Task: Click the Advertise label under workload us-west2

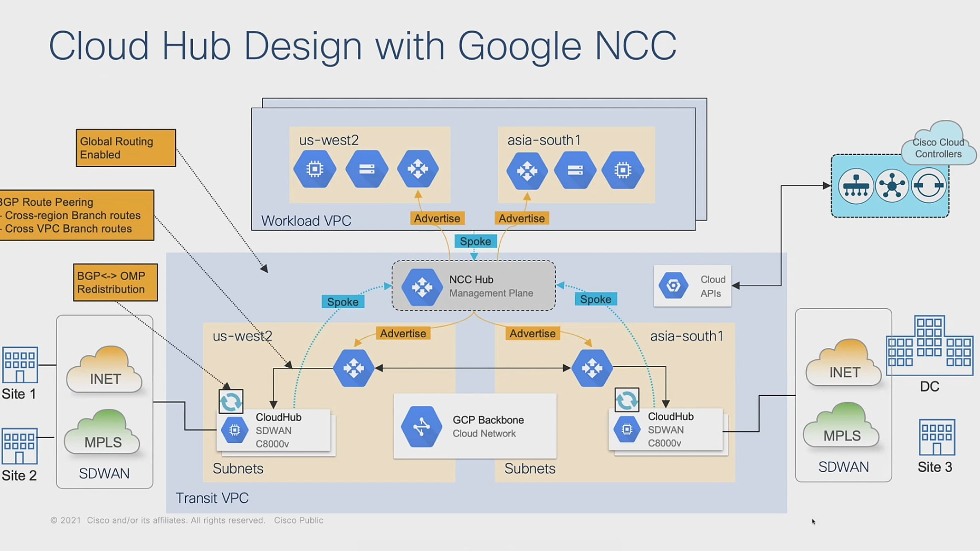Action: pos(437,218)
